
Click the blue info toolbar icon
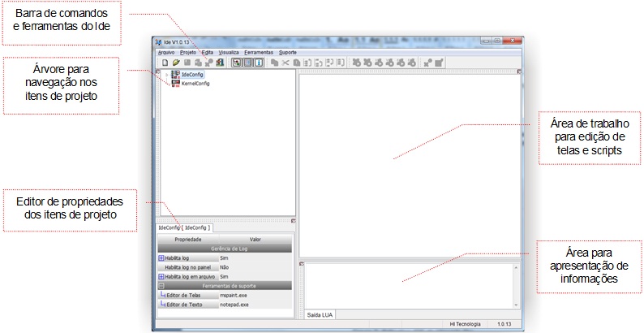259,63
